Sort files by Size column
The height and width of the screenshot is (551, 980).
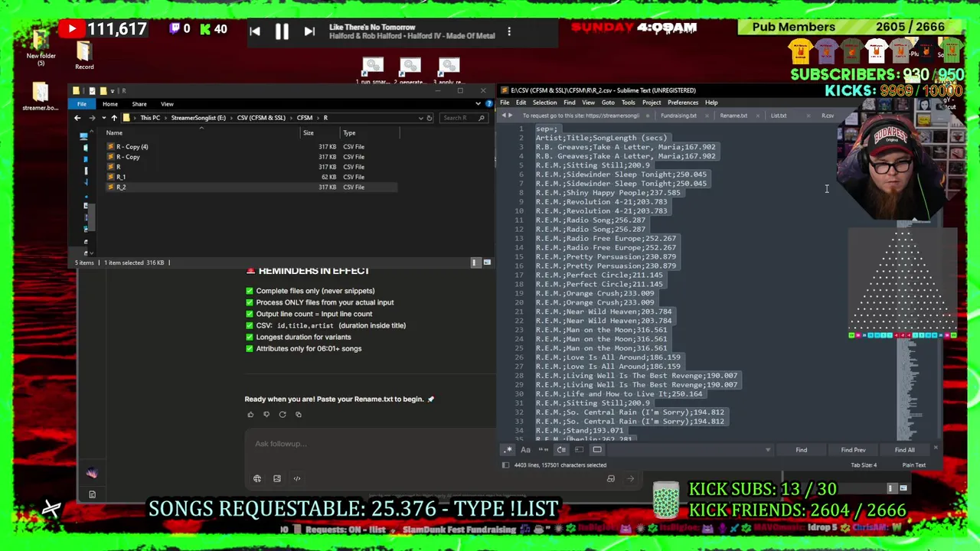(x=308, y=133)
